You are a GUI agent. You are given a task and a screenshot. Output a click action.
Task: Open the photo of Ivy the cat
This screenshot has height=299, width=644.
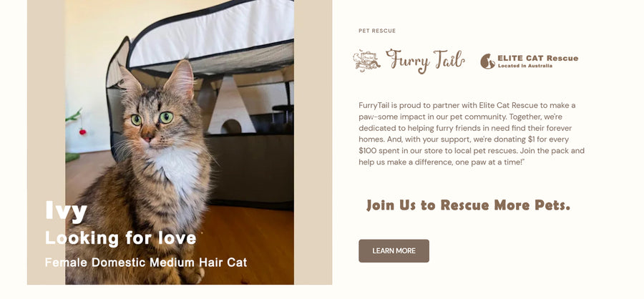180,142
